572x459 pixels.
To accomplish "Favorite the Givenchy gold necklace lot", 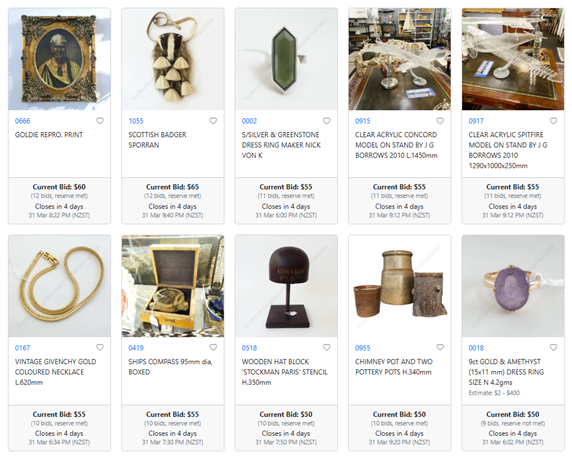I will coord(100,347).
